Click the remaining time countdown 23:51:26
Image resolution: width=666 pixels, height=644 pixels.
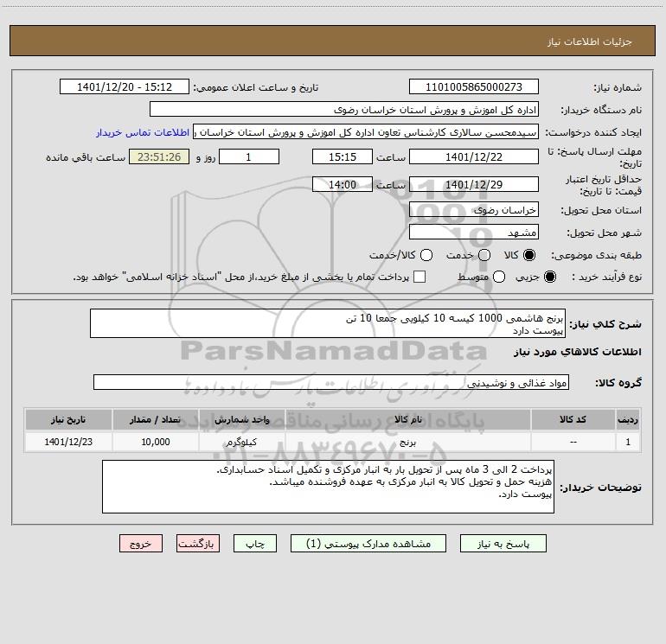point(159,156)
